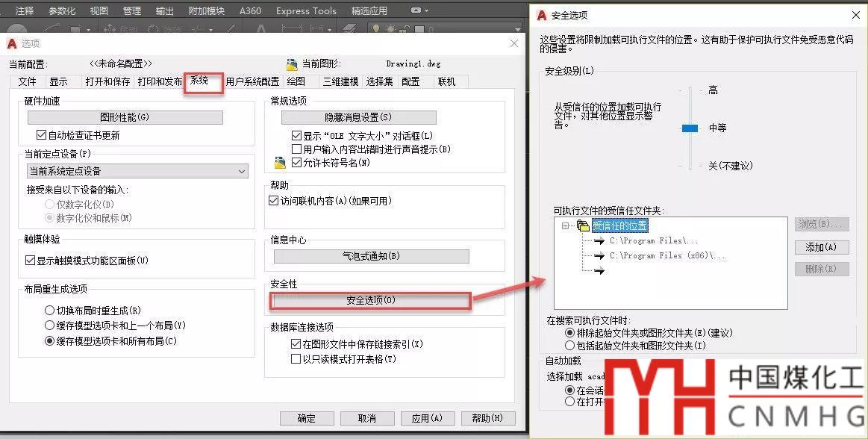
Task: Open the 当前系统定点设备 dropdown
Action: [137, 171]
